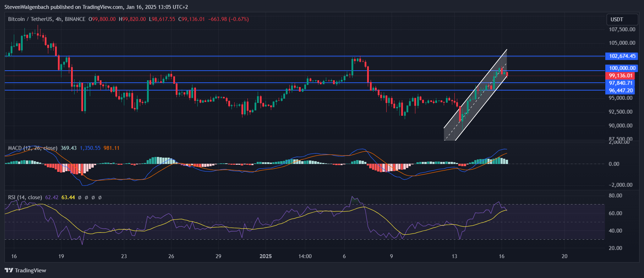Click the RSI axis label 60.00
This screenshot has height=278, width=644.
(x=615, y=213)
